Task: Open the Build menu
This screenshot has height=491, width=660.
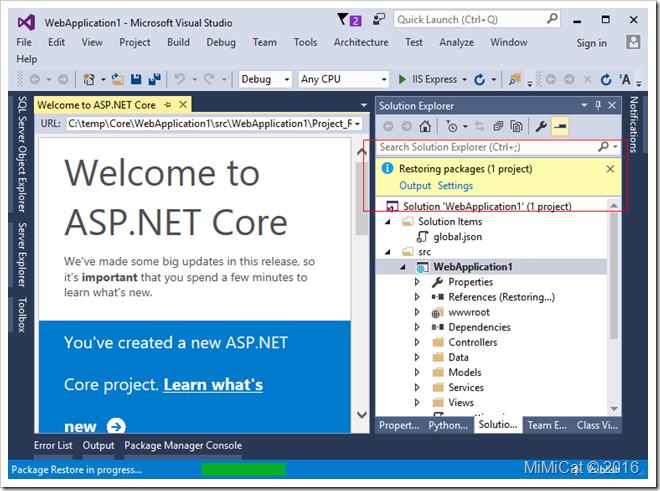Action: (178, 42)
